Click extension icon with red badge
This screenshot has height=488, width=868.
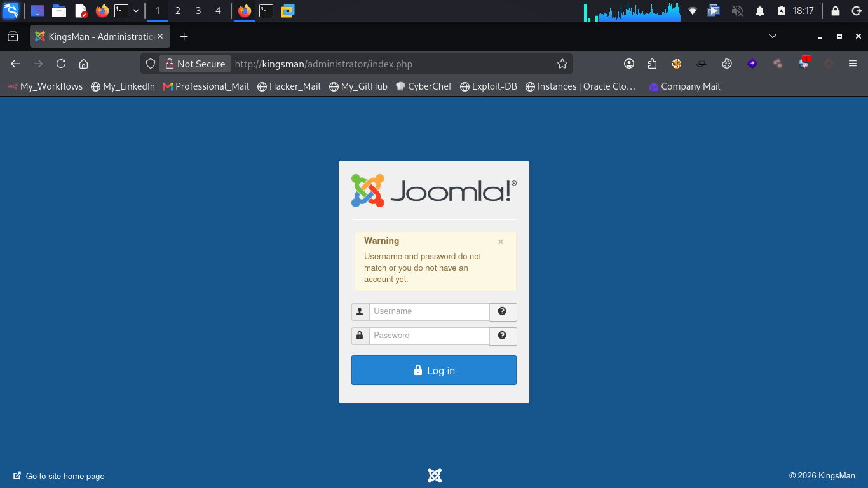coord(804,63)
